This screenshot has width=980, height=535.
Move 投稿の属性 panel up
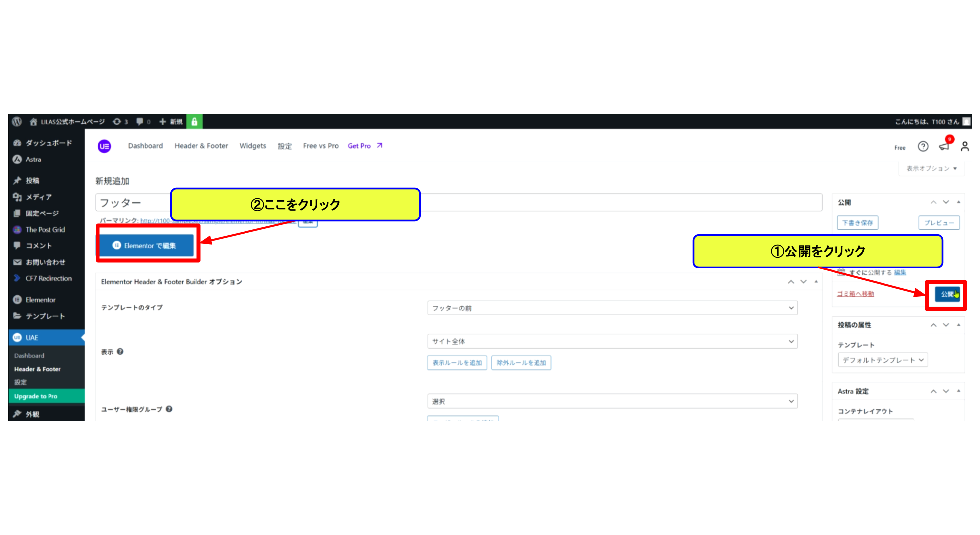(x=933, y=325)
